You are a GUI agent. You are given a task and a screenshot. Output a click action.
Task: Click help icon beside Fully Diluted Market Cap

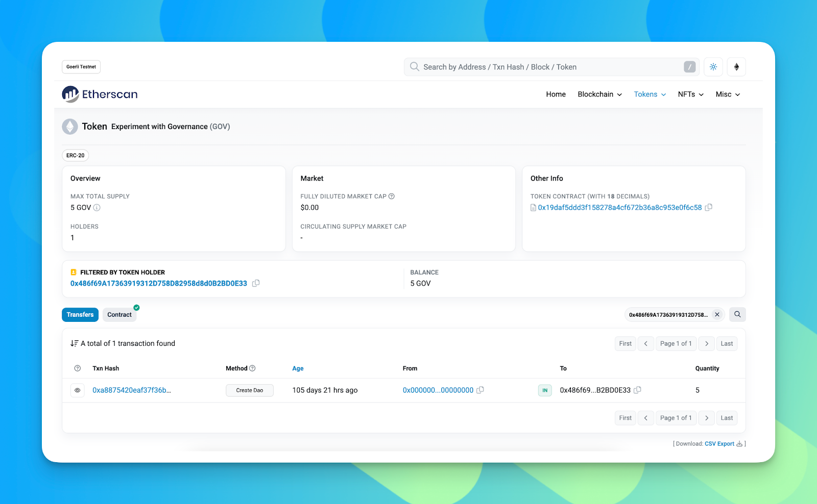[x=392, y=196]
